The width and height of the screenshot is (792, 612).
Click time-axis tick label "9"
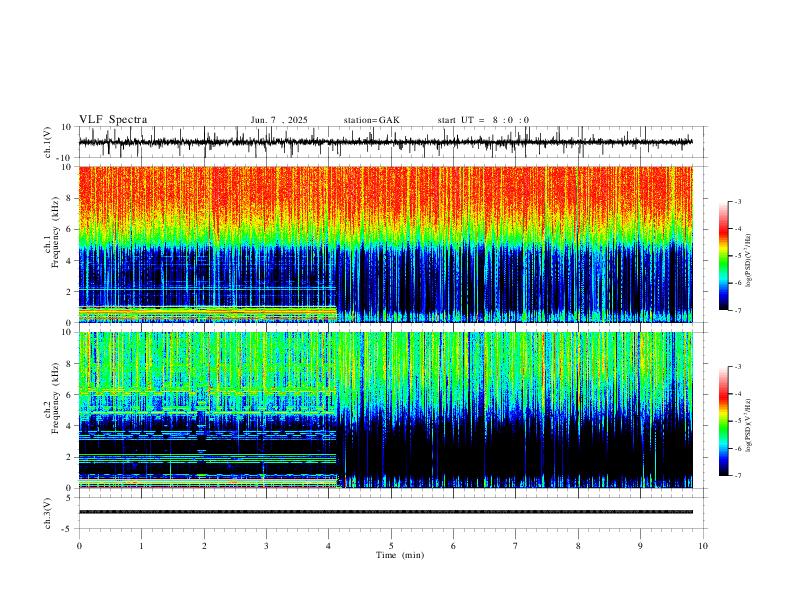point(640,546)
